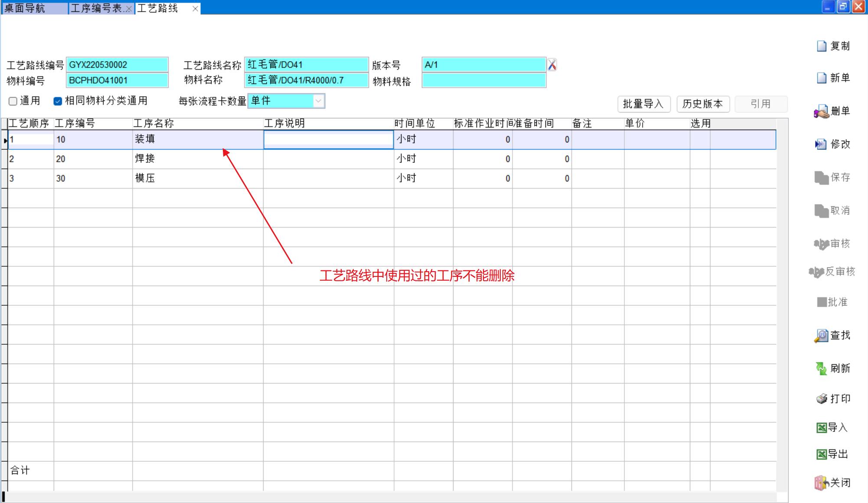The image size is (868, 503).
Task: Create a new order with 新单
Action: [822, 78]
